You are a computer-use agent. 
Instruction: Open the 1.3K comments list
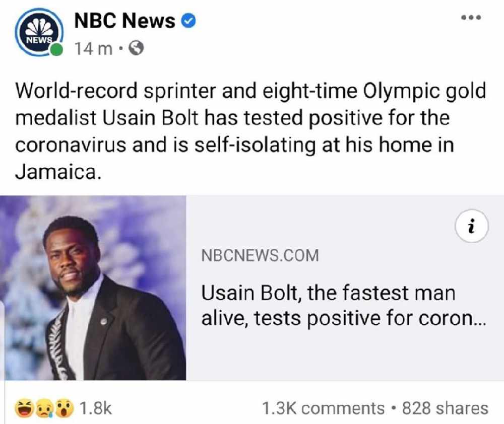[x=323, y=408]
